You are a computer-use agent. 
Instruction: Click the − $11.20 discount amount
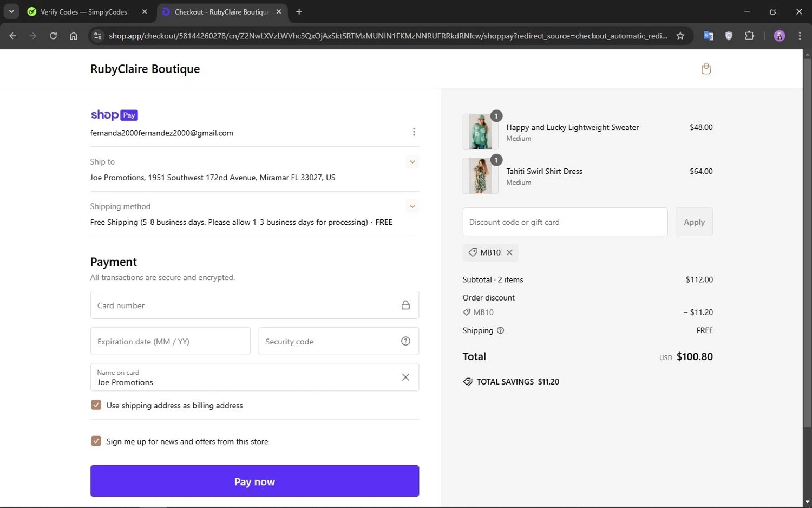(x=698, y=312)
